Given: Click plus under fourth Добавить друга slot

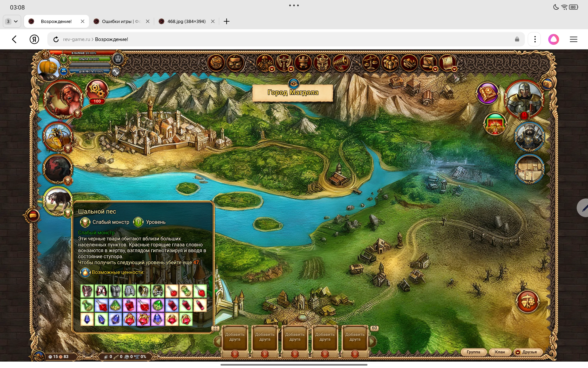Looking at the screenshot, I should tap(325, 354).
